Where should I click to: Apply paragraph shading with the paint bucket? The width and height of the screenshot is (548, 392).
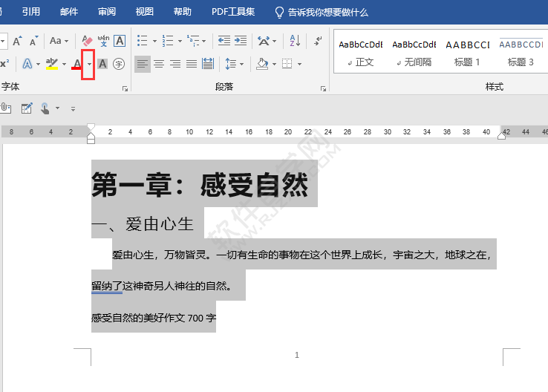[262, 64]
